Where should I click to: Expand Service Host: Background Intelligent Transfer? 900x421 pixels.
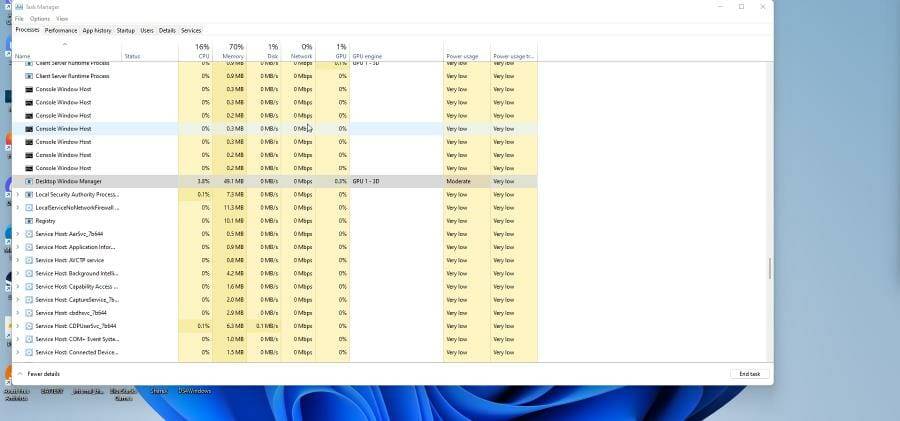(17, 274)
